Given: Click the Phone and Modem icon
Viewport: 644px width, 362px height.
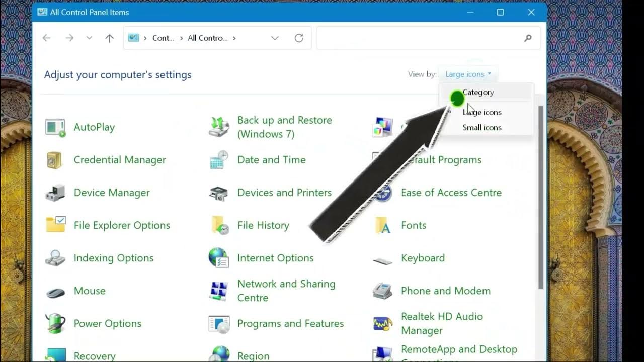Looking at the screenshot, I should [x=382, y=291].
